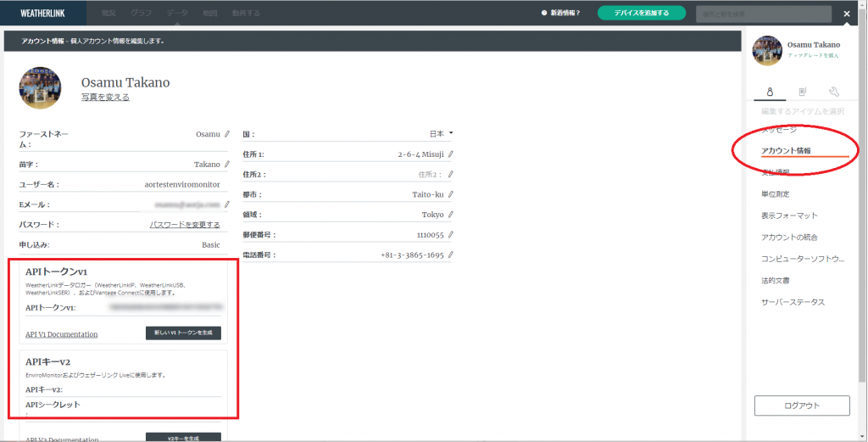This screenshot has height=442, width=868.
Task: Open アカウントの統合 option
Action: (789, 237)
